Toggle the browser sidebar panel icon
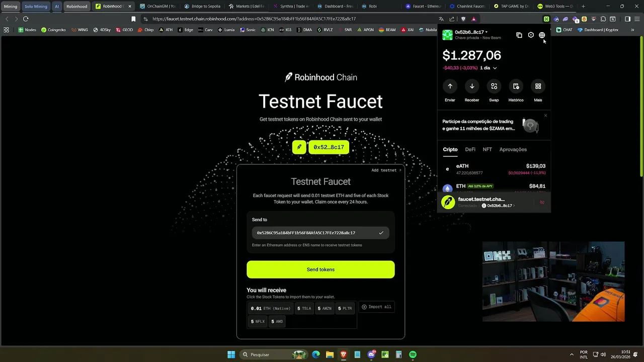Image resolution: width=644 pixels, height=362 pixels. pos(627,19)
